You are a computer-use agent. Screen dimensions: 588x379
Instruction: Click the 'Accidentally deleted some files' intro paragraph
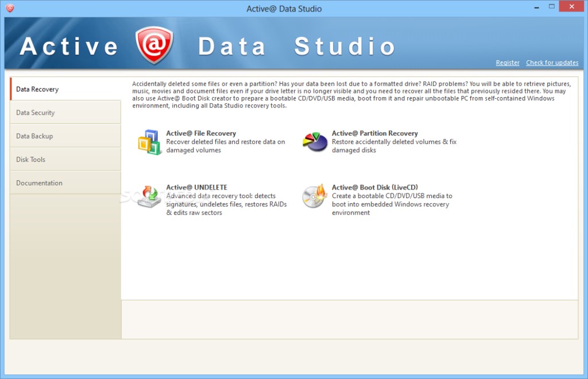pyautogui.click(x=351, y=95)
